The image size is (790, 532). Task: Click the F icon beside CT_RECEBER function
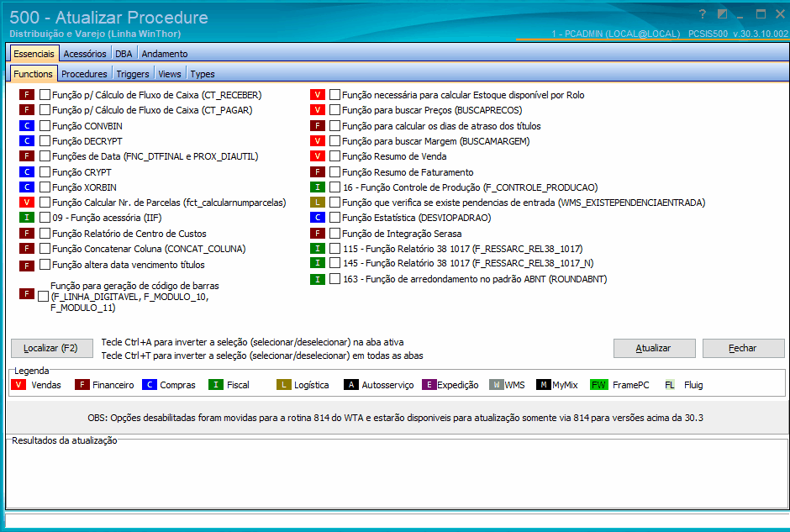tap(27, 95)
